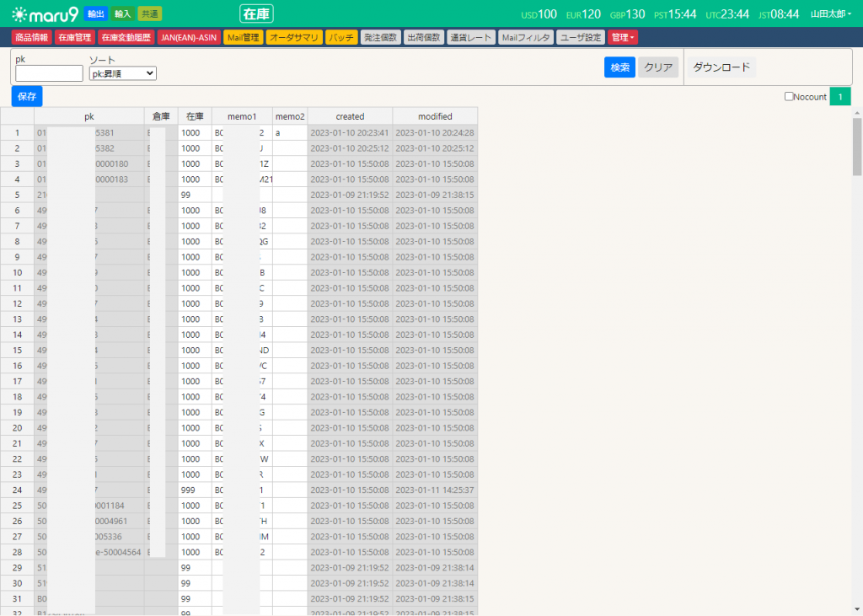Screen dimensions: 863x616
Task: Open the オーダサマリ menu item
Action: point(294,37)
